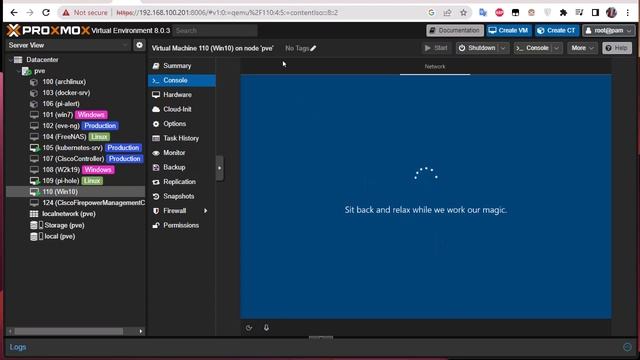The image size is (640, 360).
Task: Open the More dropdown menu
Action: (582, 48)
